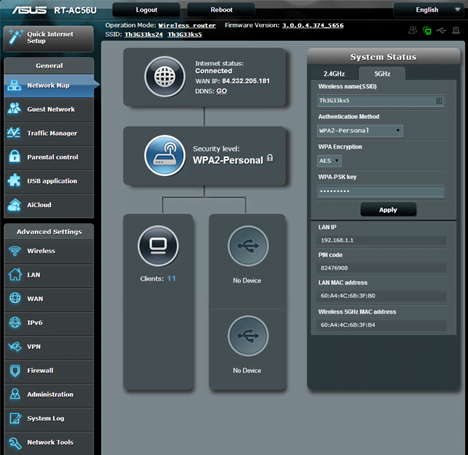Click the USB application puzzle icon
Viewport: 468px width, 455px height.
click(x=14, y=180)
